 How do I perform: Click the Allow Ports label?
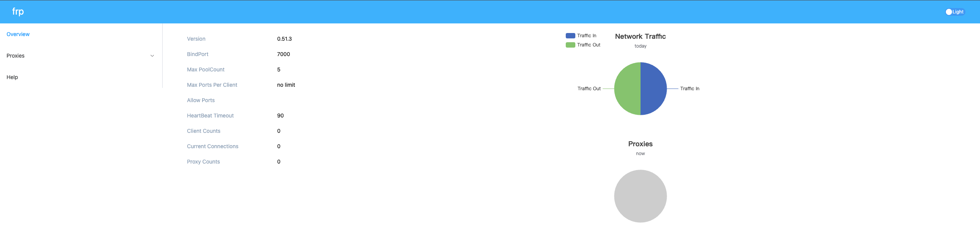click(201, 100)
